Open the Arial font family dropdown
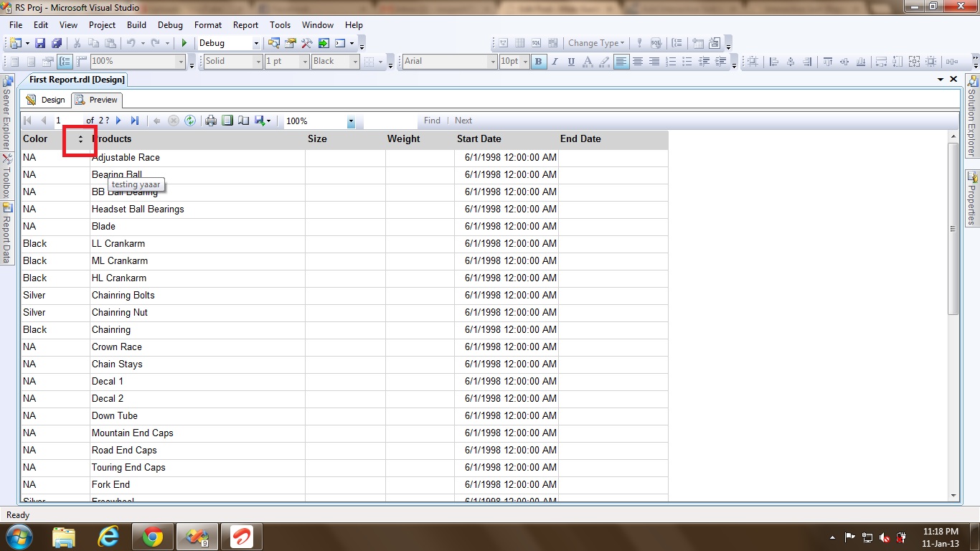Image resolution: width=980 pixels, height=551 pixels. click(x=492, y=62)
